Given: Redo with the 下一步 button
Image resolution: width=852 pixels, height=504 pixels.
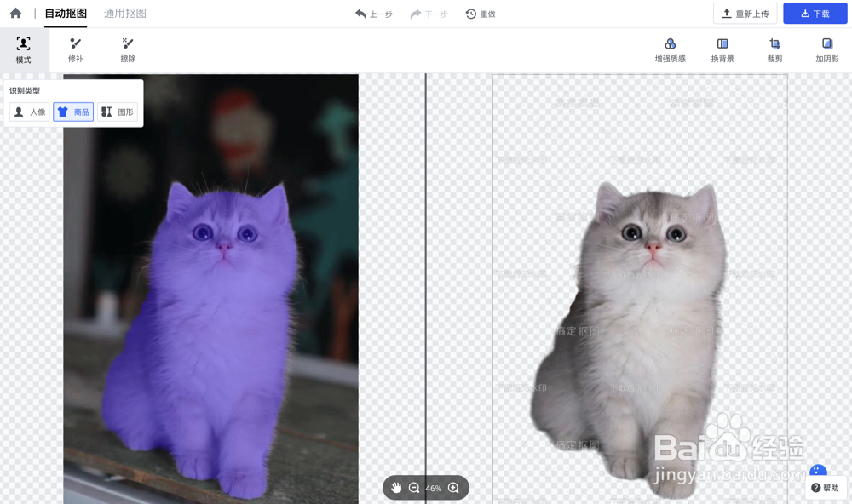Looking at the screenshot, I should pos(429,14).
